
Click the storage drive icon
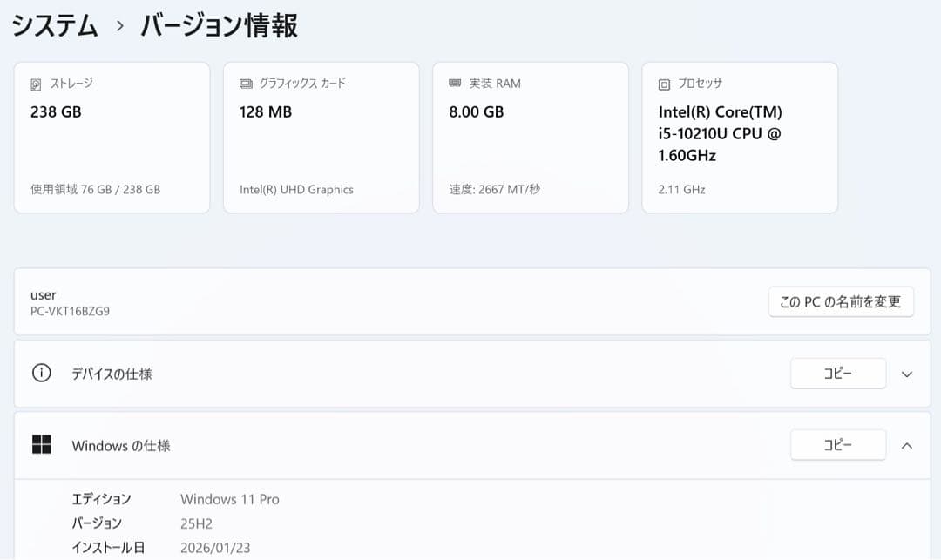[36, 84]
